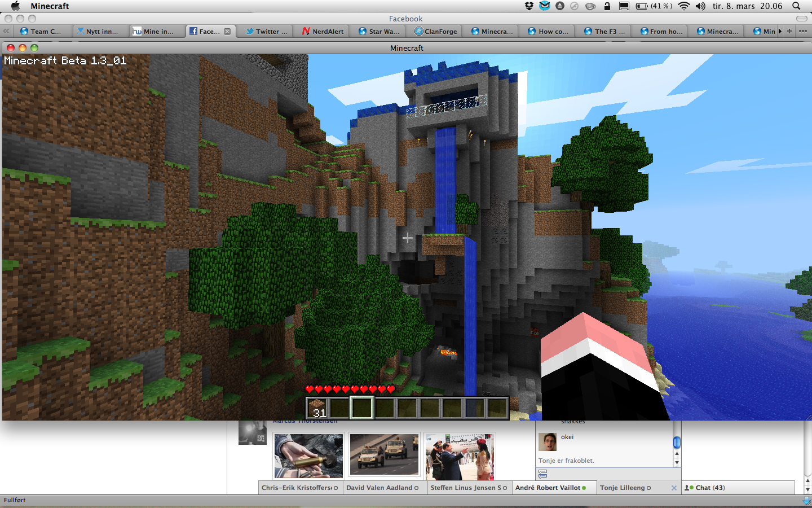The height and width of the screenshot is (508, 812).
Task: Select the last Minecraft hotbar slot
Action: tap(497, 408)
